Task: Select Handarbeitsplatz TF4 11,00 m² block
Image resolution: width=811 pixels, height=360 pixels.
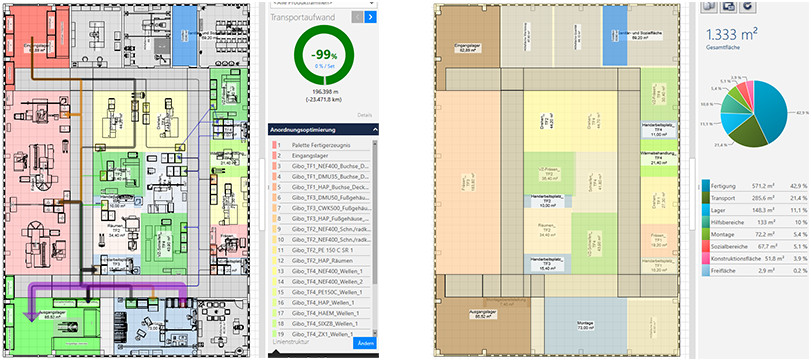Action: 659,130
